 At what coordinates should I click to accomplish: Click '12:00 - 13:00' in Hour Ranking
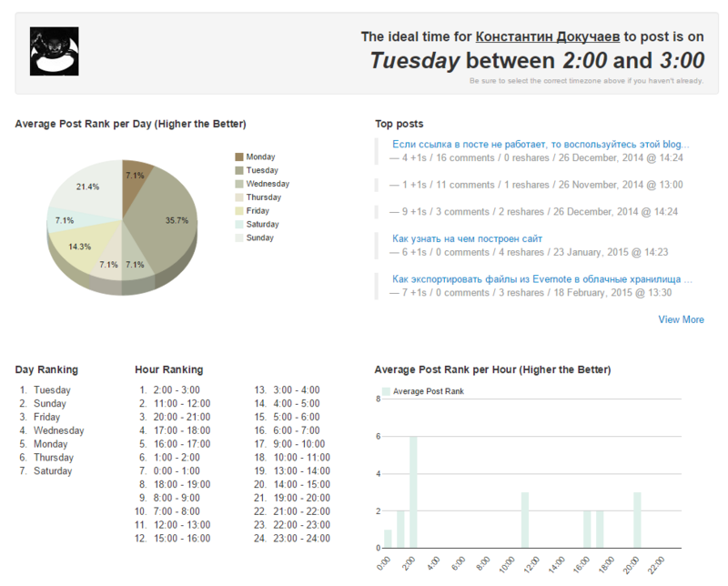[182, 525]
